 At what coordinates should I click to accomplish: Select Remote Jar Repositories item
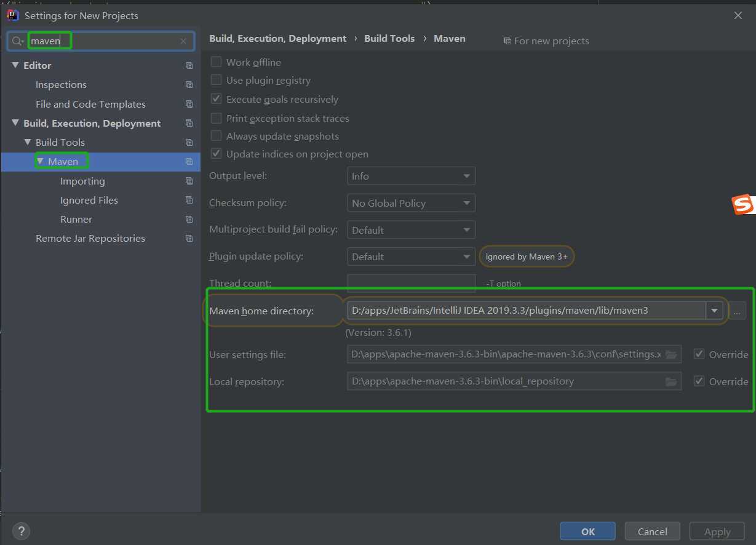tap(90, 238)
